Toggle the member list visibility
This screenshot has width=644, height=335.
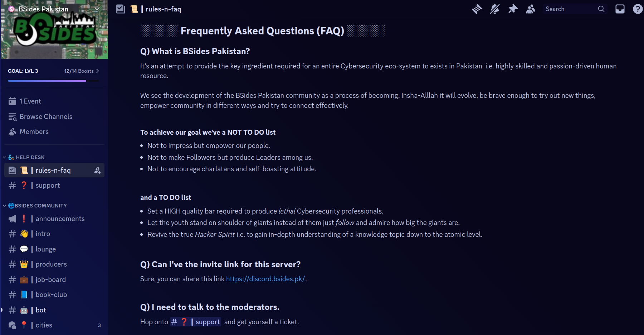click(x=531, y=9)
